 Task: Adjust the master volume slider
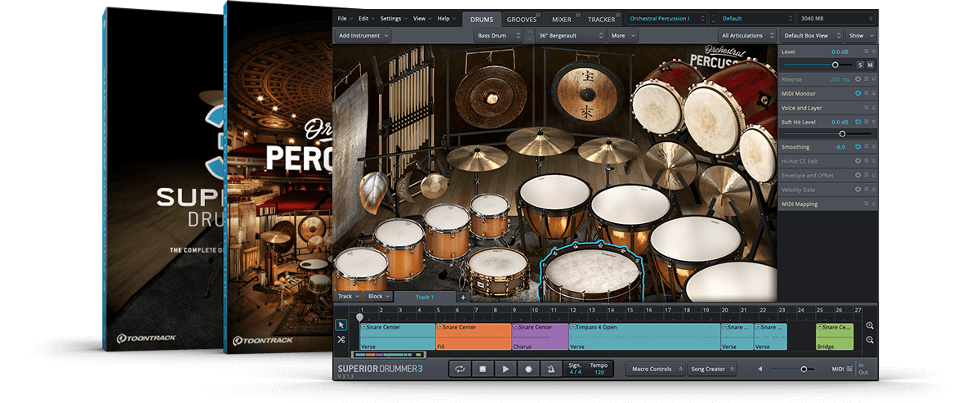(x=795, y=369)
